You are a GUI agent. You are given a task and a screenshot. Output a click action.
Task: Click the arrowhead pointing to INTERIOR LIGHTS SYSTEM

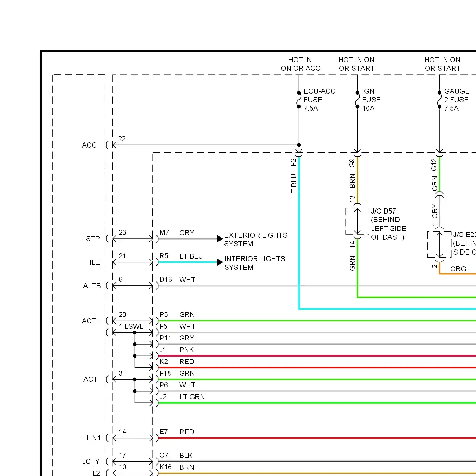tap(220, 262)
